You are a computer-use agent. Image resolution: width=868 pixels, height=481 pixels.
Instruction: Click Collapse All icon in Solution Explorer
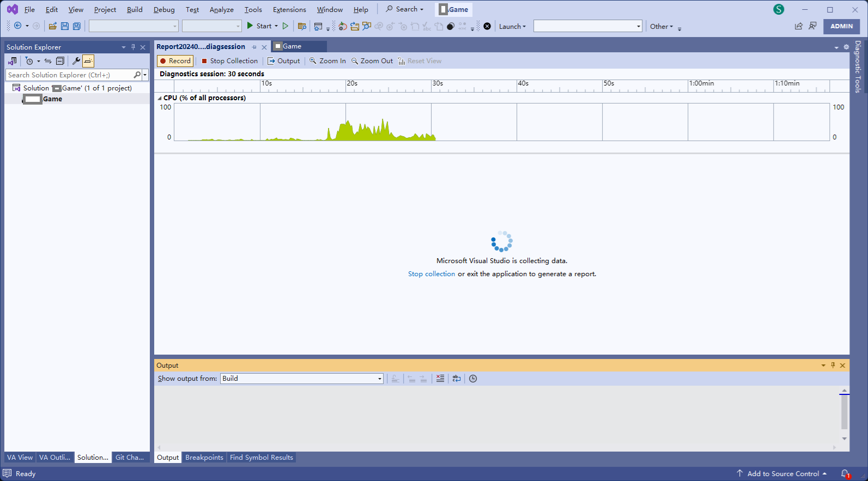[x=60, y=61]
